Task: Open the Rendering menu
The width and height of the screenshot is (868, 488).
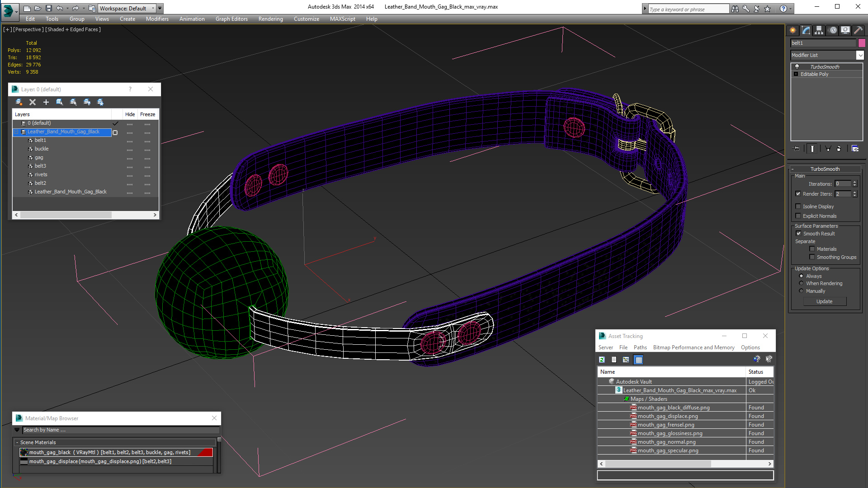Action: (270, 19)
